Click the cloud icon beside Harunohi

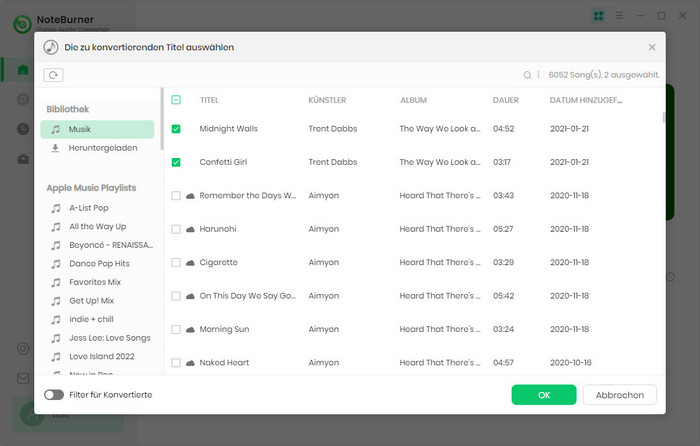[x=190, y=229]
